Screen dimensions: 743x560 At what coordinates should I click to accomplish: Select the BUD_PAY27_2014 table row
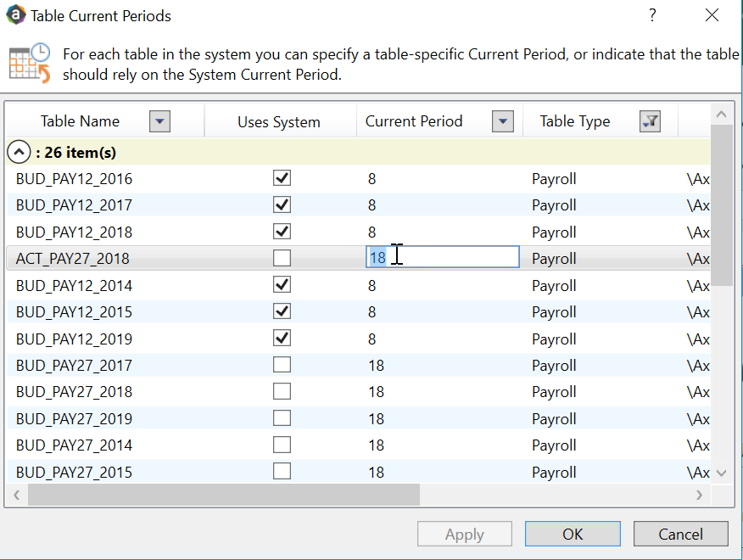tap(74, 445)
